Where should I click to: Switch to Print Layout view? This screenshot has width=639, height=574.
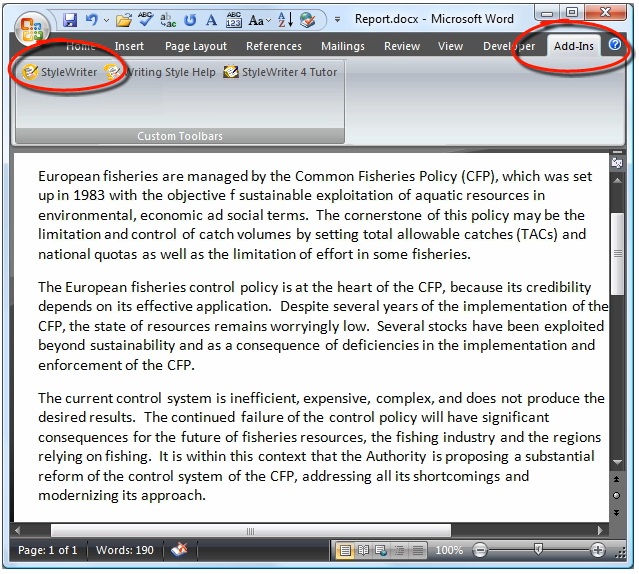tap(345, 551)
